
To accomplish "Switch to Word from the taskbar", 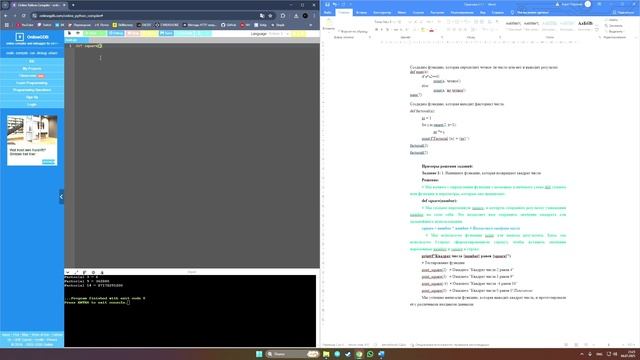I will click(381, 354).
